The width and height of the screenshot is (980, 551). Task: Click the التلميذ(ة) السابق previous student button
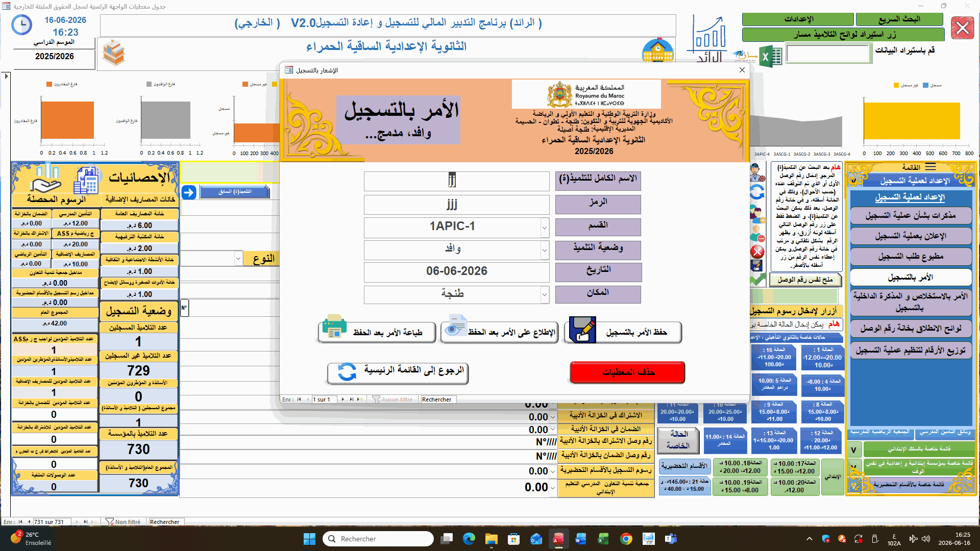point(234,192)
